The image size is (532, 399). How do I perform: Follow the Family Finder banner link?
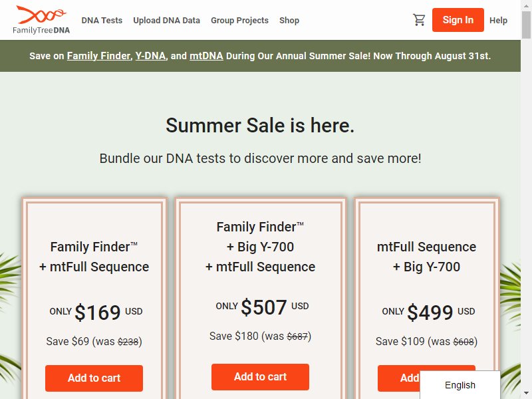point(98,56)
